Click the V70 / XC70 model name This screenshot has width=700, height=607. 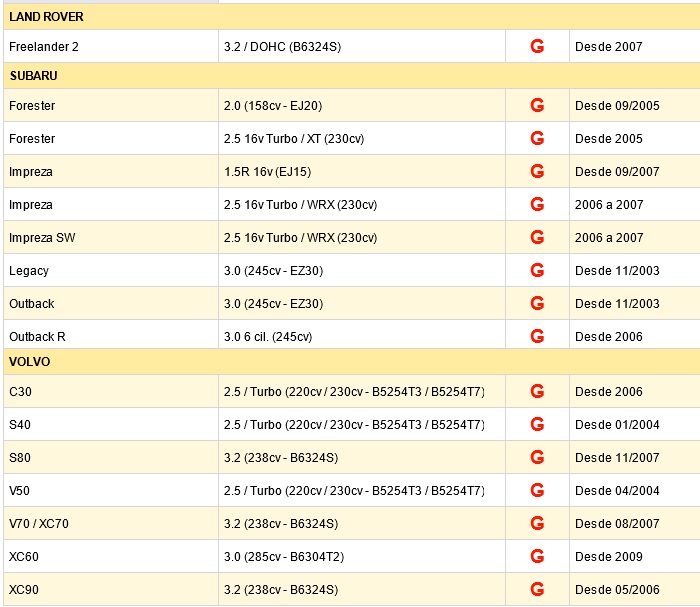coord(39,524)
